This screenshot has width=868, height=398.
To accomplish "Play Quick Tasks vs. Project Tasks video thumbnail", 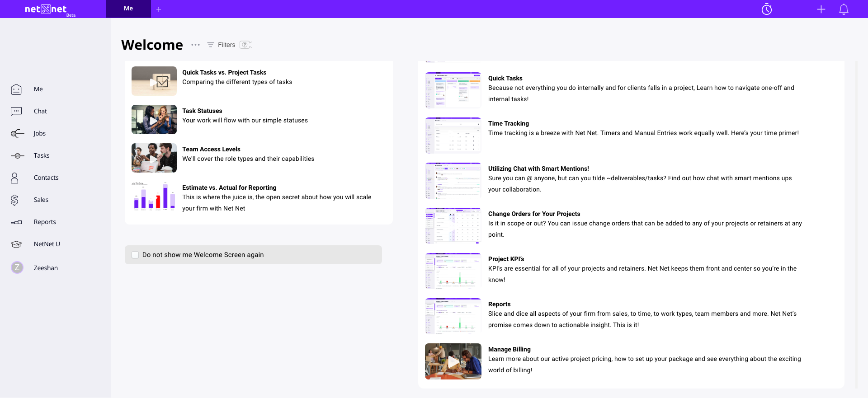I will point(154,81).
